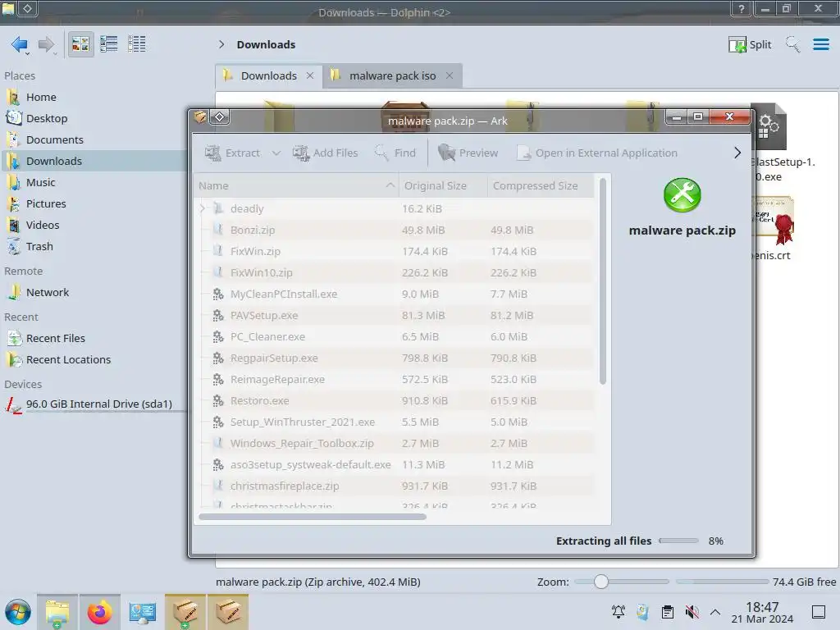Select Restoro.exe in archive list

pyautogui.click(x=395, y=400)
